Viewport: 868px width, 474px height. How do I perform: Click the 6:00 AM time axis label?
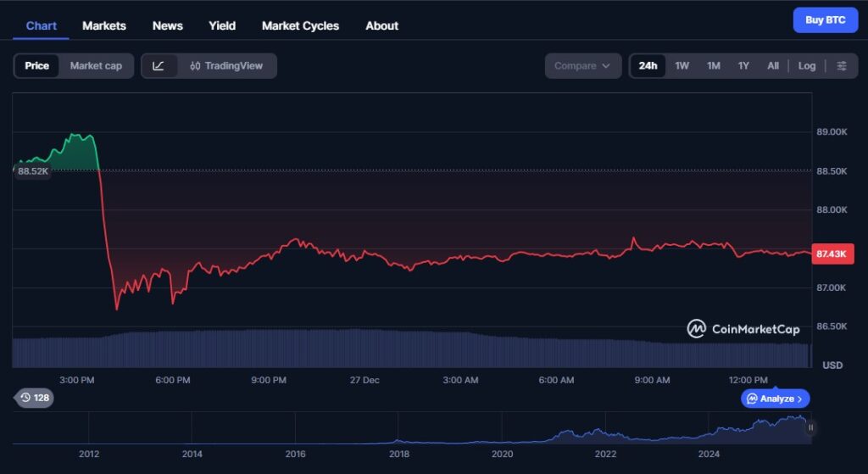click(x=556, y=381)
